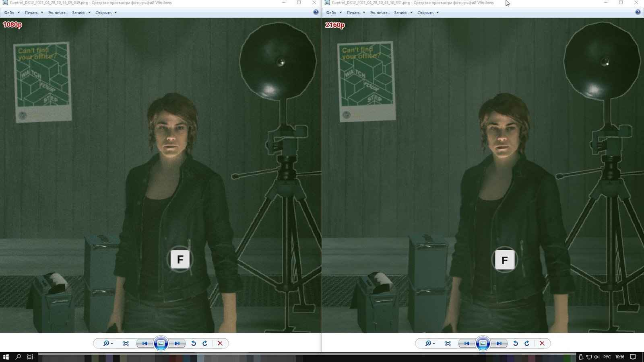Viewport: 644px width, 362px height.
Task: Click the left 1080p screenshot image
Action: coord(161,175)
